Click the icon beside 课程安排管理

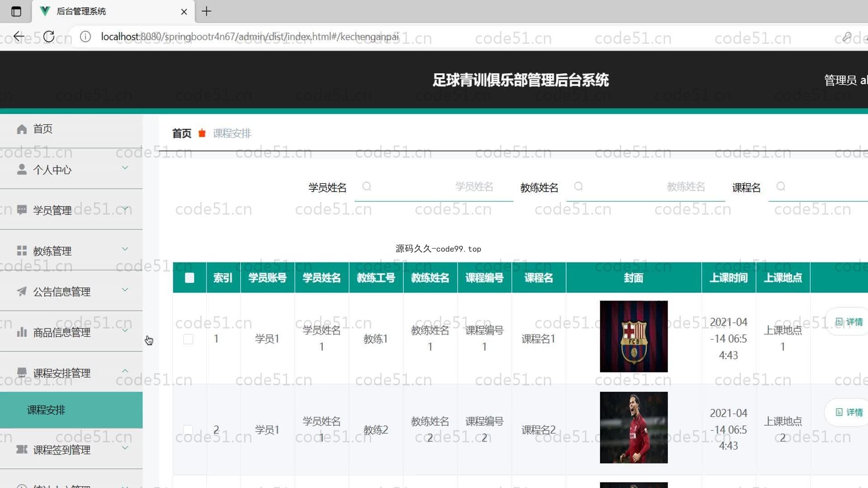click(22, 373)
